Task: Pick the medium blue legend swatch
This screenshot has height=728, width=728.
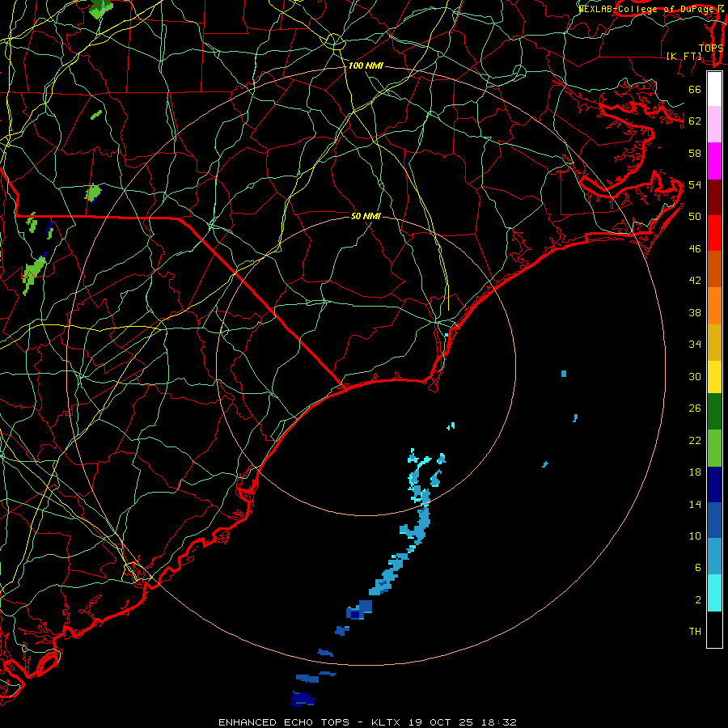Action: [714, 520]
